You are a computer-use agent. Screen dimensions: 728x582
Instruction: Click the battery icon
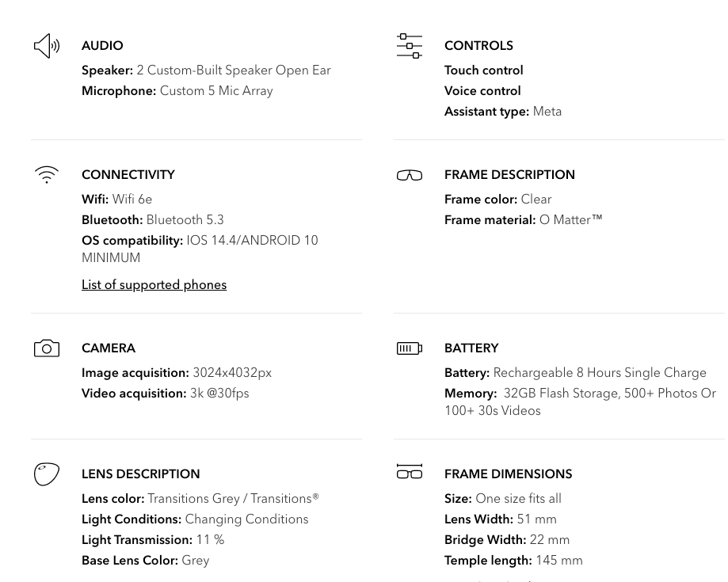[x=410, y=348]
